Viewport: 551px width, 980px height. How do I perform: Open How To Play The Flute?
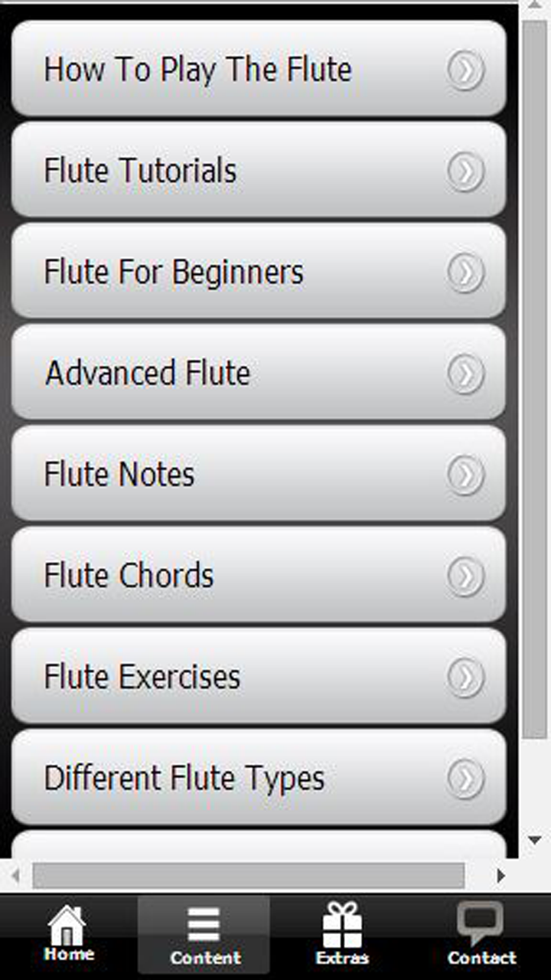(x=197, y=70)
